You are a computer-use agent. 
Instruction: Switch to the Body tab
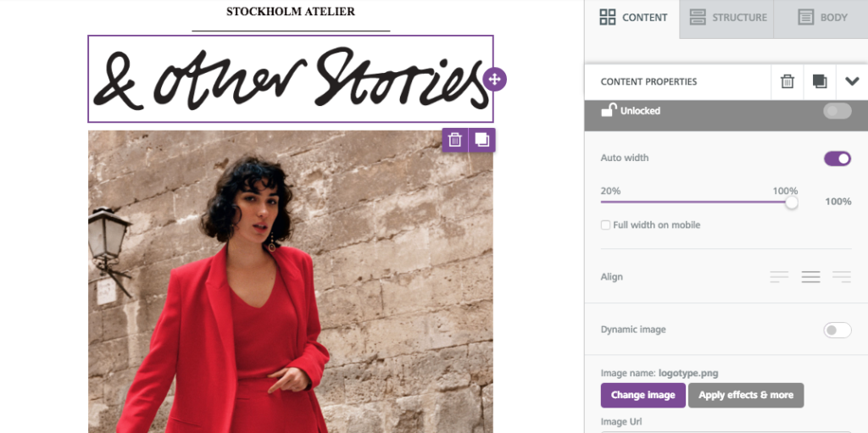[x=821, y=17]
